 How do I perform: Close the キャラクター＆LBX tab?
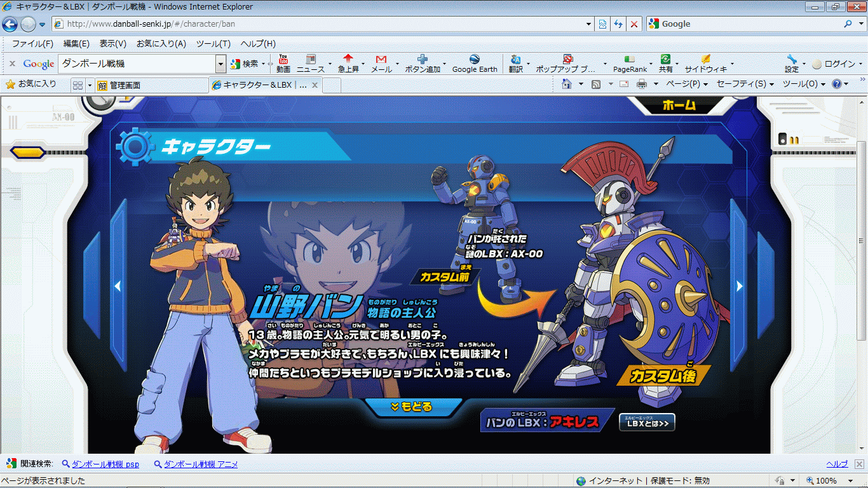point(315,85)
